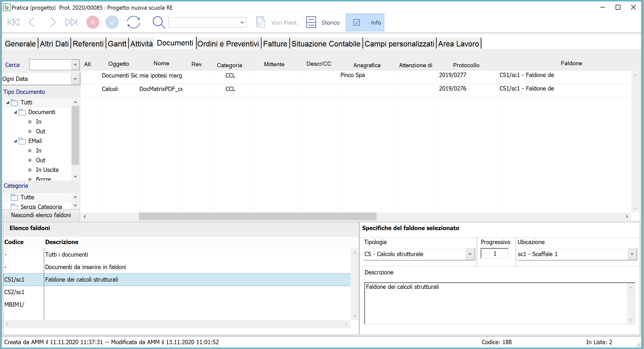Switch to the Fatture tab

pyautogui.click(x=275, y=44)
